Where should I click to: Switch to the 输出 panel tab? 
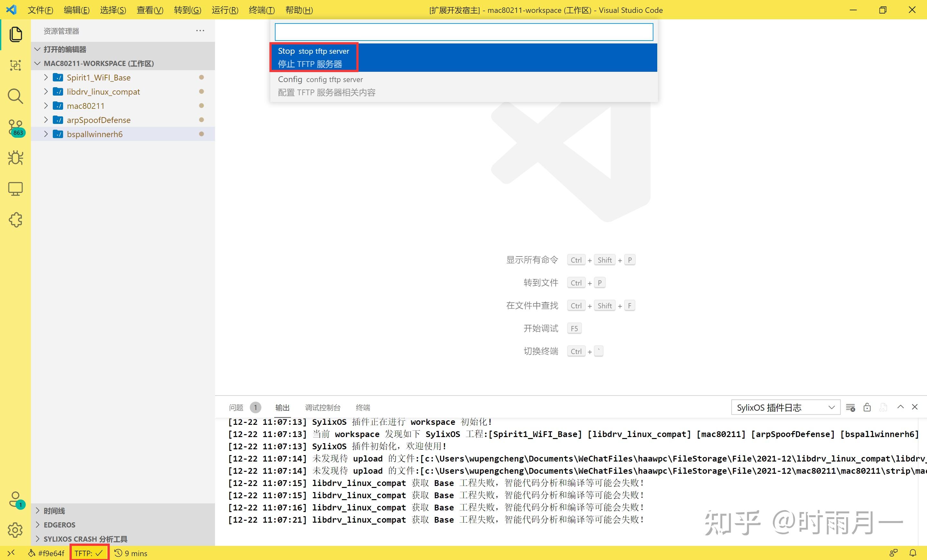coord(282,407)
